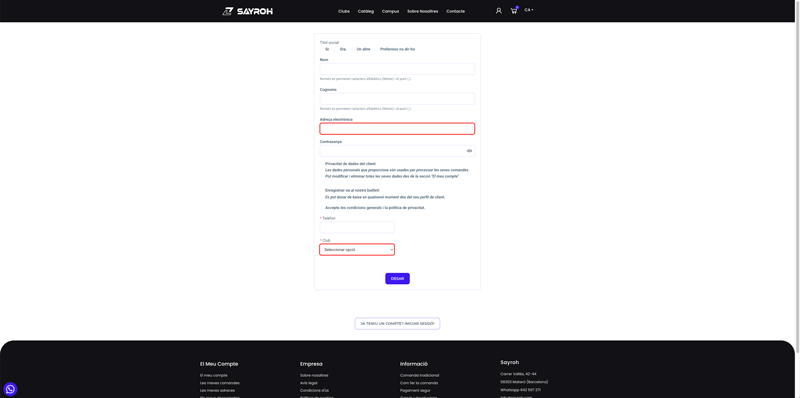Viewport: 800px width, 398px height.
Task: Open the Campus menu item
Action: pos(390,11)
